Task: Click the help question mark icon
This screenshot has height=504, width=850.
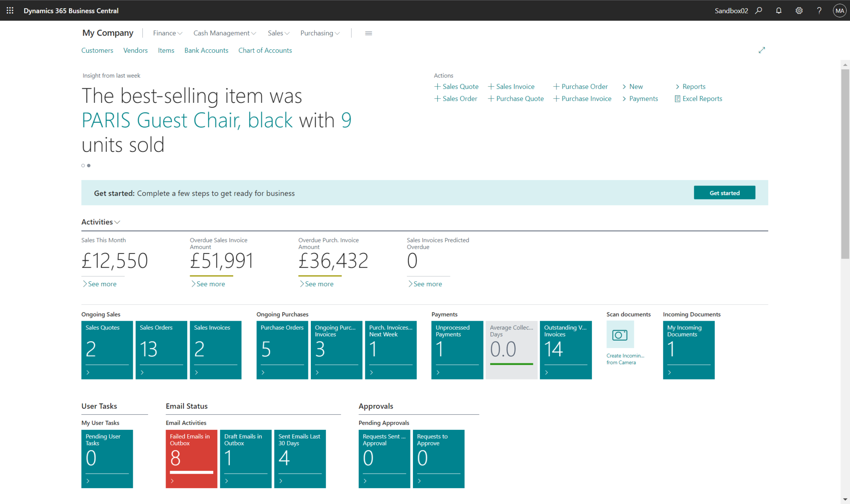Action: tap(819, 10)
